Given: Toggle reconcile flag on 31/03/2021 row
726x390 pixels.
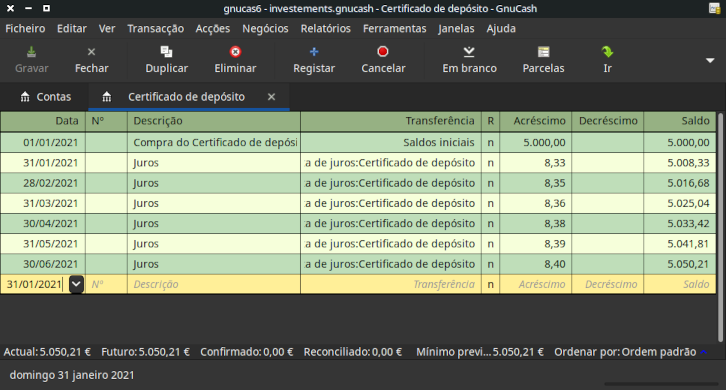Looking at the screenshot, I should coord(490,203).
